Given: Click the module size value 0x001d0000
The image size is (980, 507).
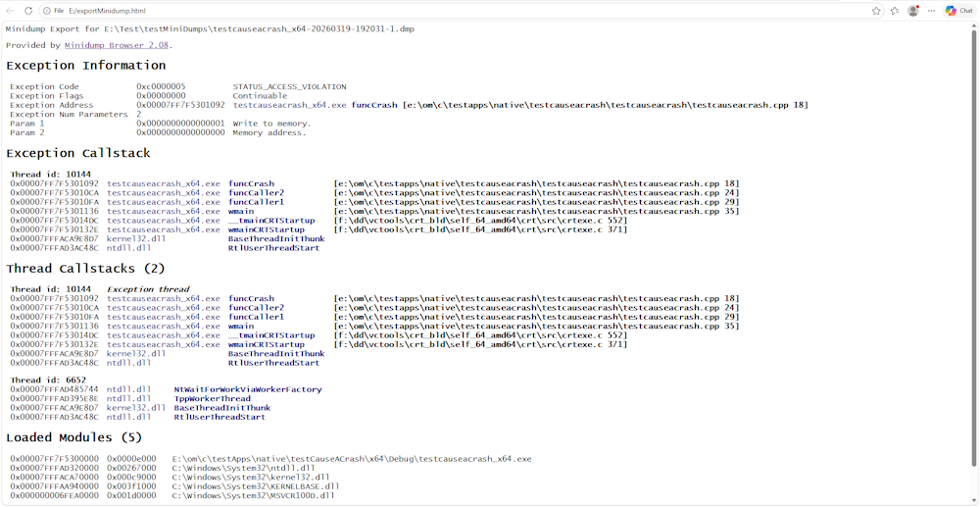Looking at the screenshot, I should (131, 496).
